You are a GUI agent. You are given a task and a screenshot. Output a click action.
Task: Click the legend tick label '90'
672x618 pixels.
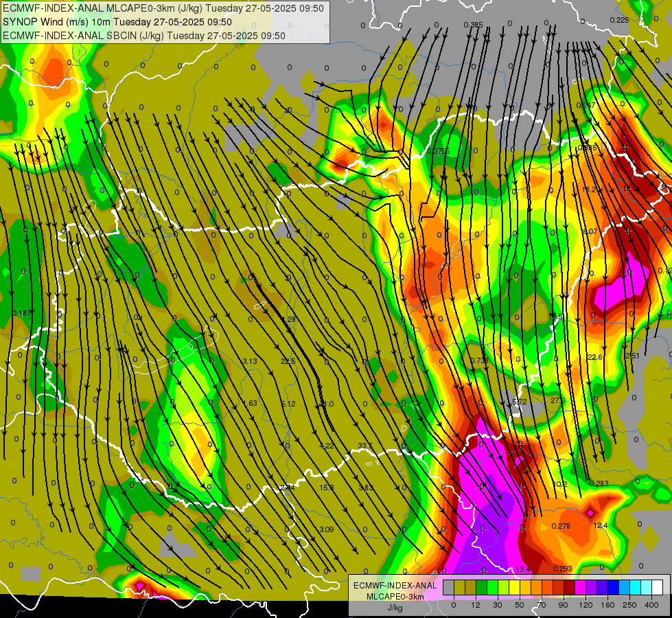pyautogui.click(x=563, y=605)
